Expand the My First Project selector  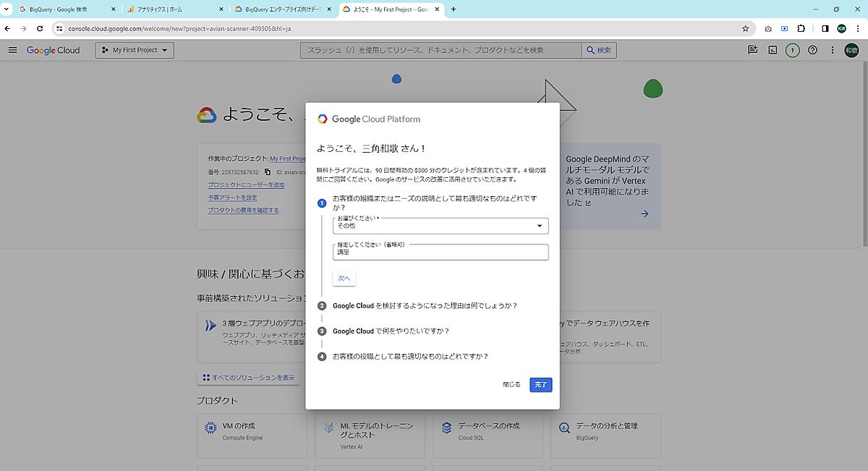[x=135, y=50]
